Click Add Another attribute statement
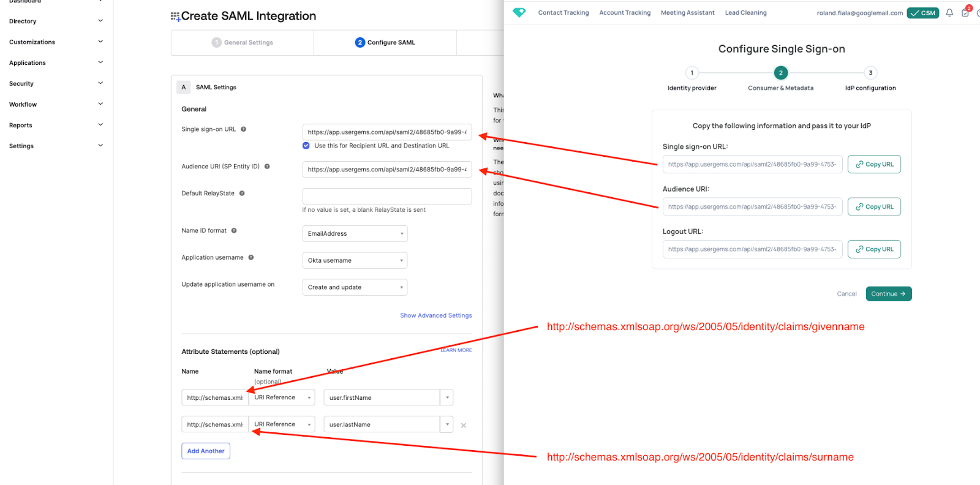This screenshot has width=980, height=485. [x=206, y=451]
